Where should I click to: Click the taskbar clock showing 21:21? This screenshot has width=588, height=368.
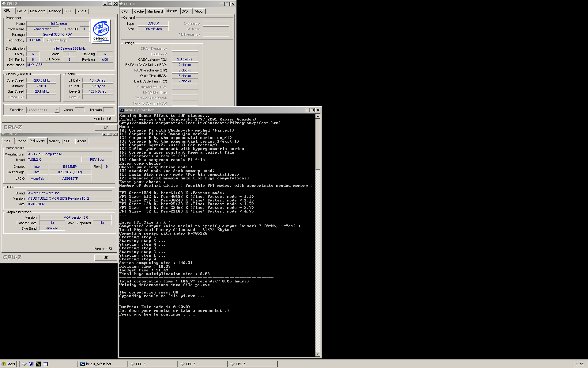[580, 364]
